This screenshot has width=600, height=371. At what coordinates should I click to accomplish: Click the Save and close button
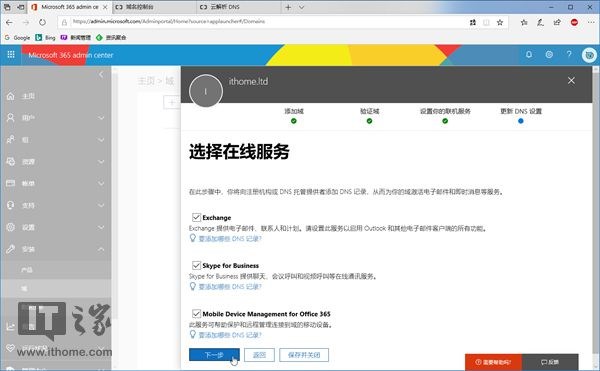(304, 355)
